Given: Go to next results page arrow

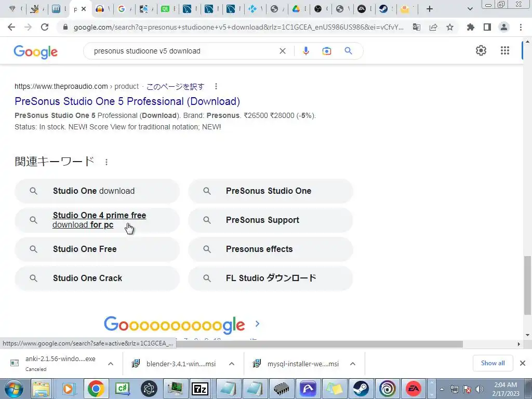Looking at the screenshot, I should tap(257, 324).
